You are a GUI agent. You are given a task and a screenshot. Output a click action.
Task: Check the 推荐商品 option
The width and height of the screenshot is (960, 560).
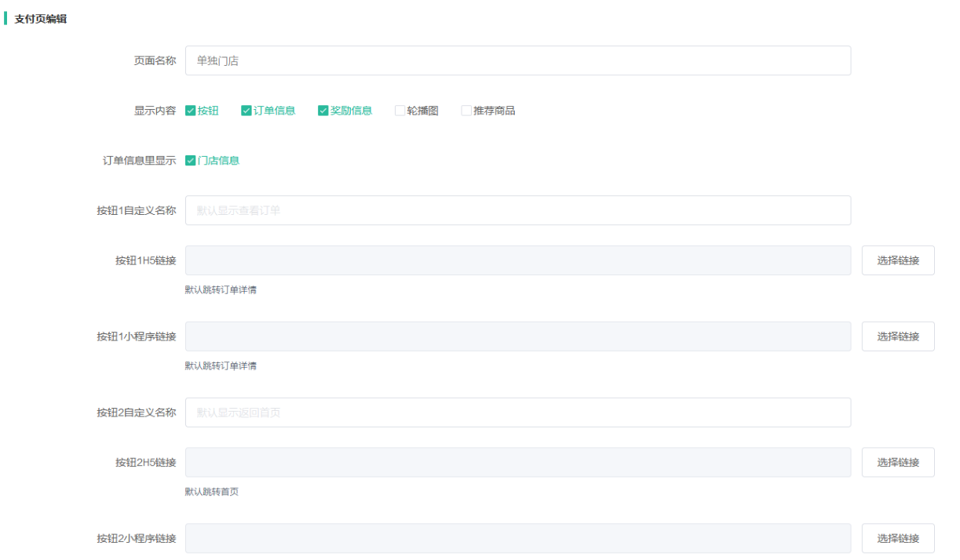point(466,111)
